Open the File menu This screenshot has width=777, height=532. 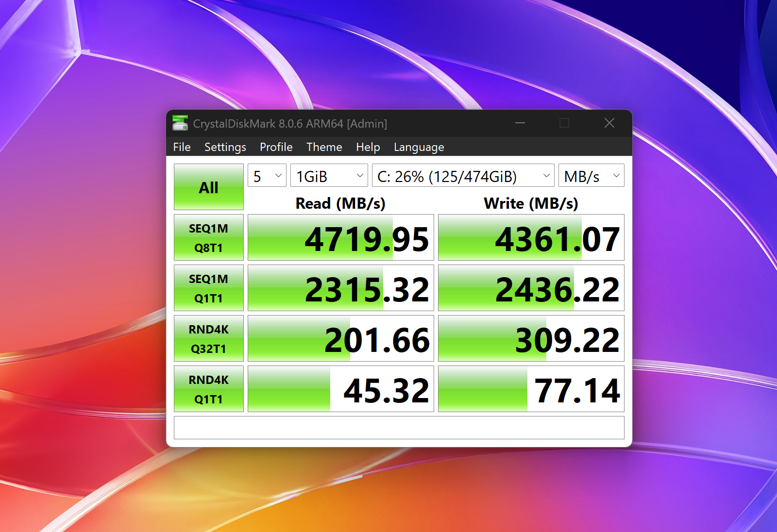click(182, 147)
